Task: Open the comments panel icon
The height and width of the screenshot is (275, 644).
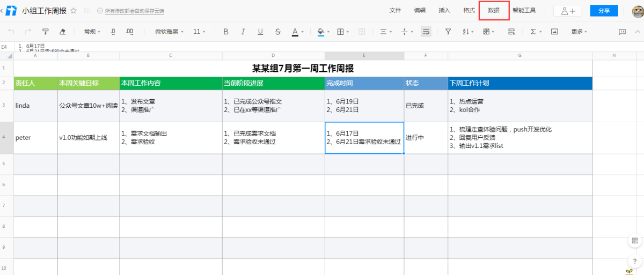Action: (x=623, y=32)
